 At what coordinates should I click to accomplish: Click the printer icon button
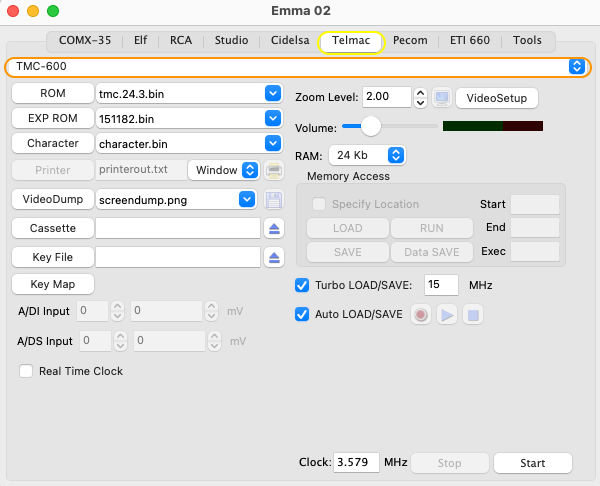pos(274,170)
